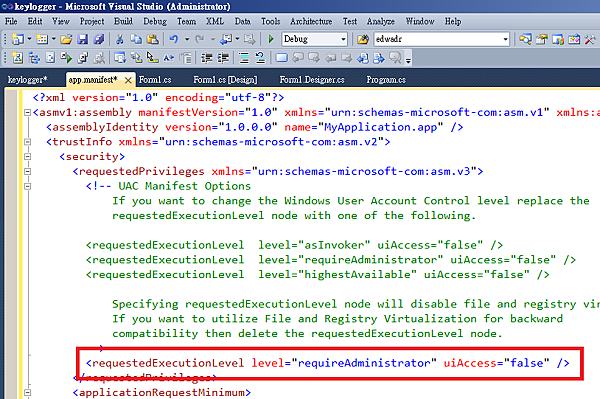Open the 'edwadr' find combo box dropdown arrow
This screenshot has width=600, height=399.
505,39
